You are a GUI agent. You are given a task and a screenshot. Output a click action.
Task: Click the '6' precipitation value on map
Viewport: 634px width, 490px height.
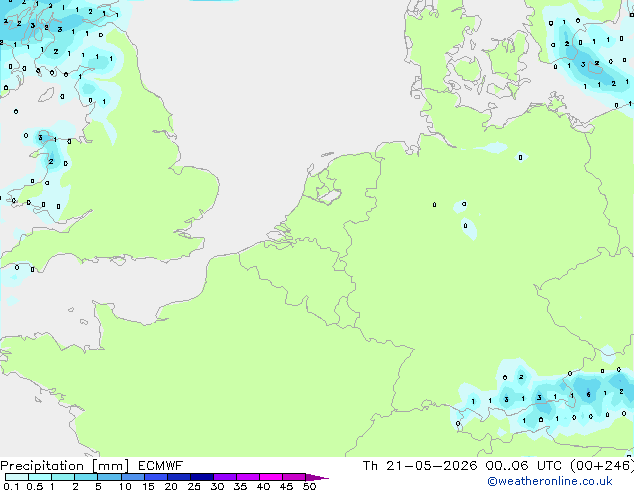pos(588,395)
